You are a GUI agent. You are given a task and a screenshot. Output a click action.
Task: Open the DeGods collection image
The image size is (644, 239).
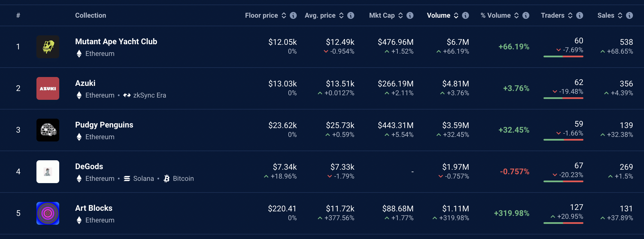point(48,172)
